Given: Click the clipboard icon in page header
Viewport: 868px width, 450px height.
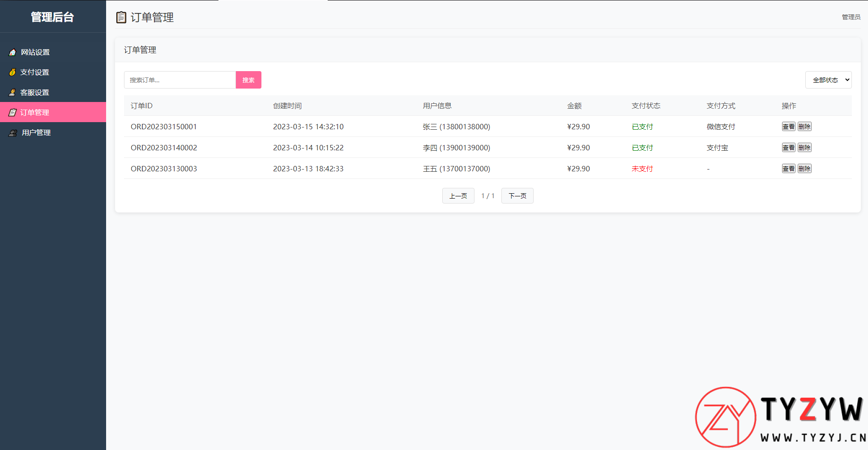Looking at the screenshot, I should (121, 17).
